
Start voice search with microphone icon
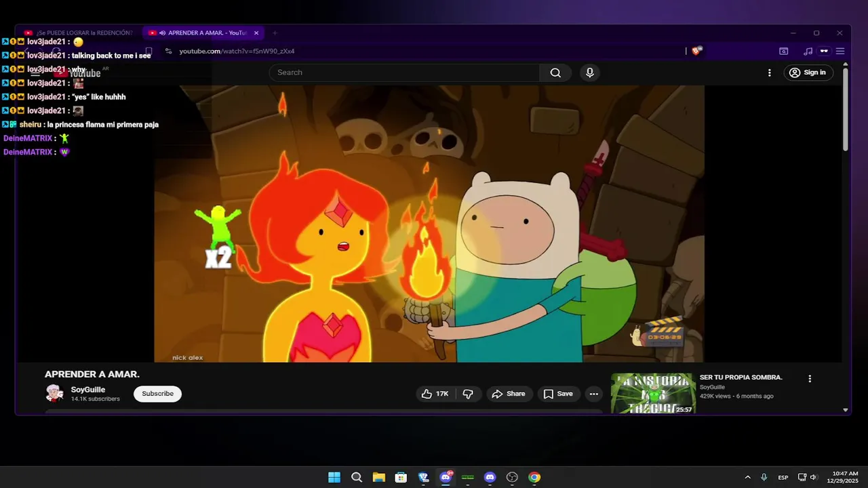coord(590,73)
